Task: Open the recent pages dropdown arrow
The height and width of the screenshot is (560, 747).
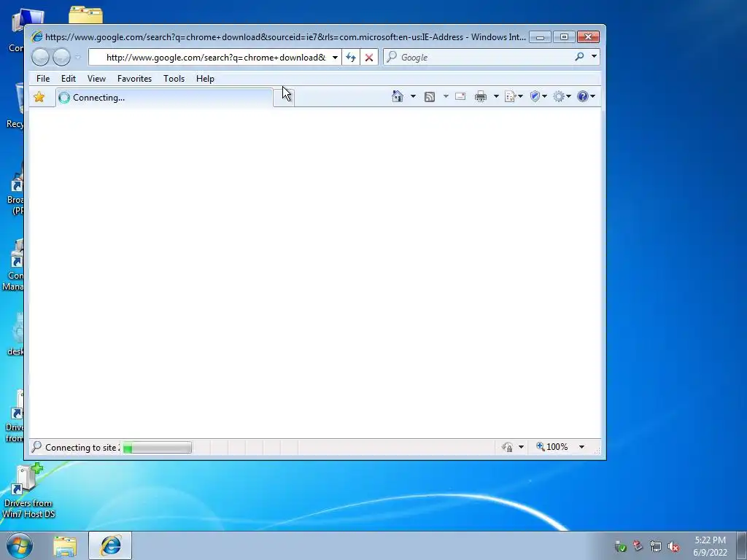Action: click(x=77, y=57)
